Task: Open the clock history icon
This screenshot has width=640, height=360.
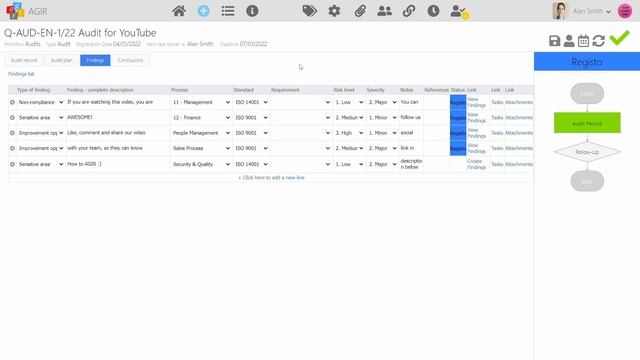Action: point(433,11)
